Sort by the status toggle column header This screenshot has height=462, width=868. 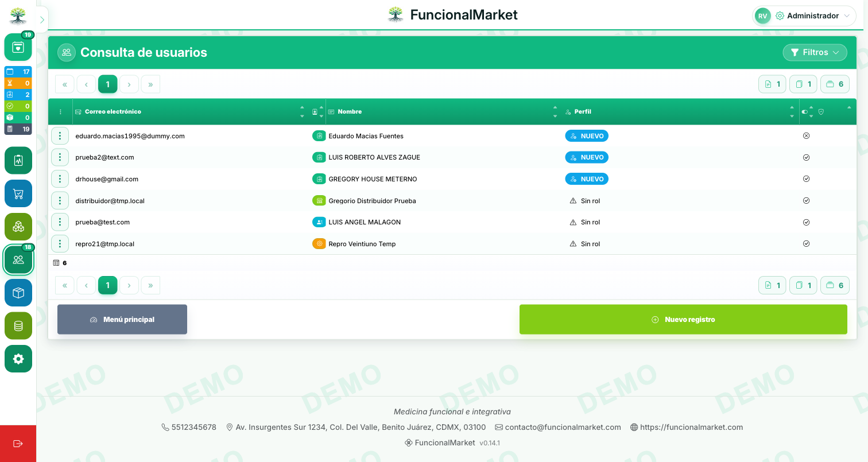807,112
